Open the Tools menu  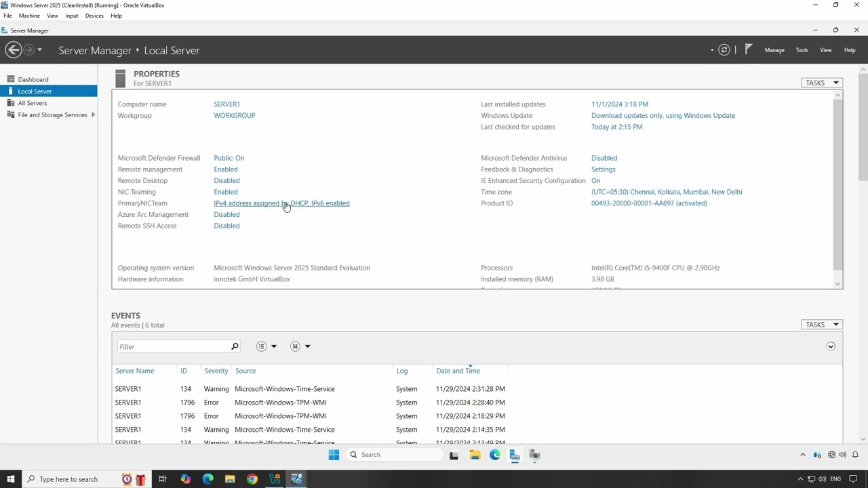point(802,50)
